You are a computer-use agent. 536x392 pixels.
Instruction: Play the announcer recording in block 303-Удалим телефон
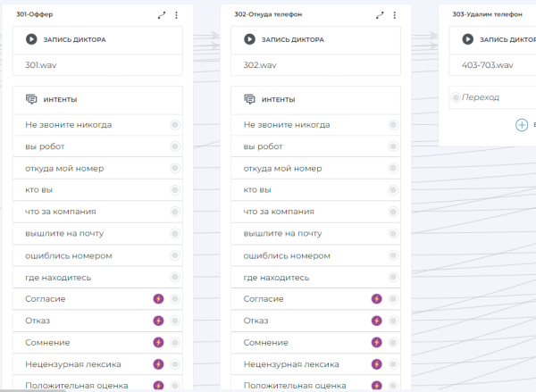point(468,39)
